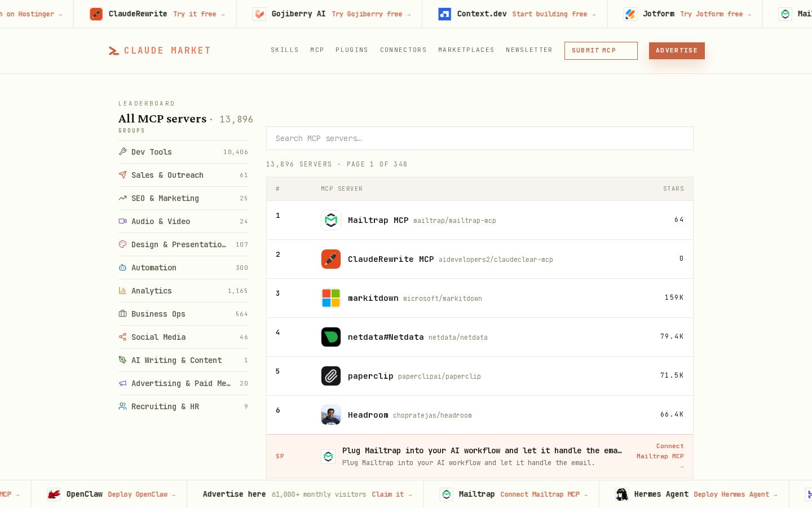The image size is (812, 508).
Task: Click Connect Mailtrap MCP in bottom bar
Action: pos(544,494)
